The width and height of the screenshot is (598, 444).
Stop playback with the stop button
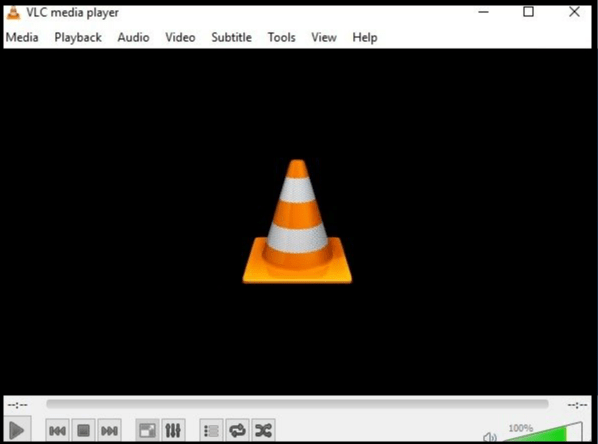83,431
